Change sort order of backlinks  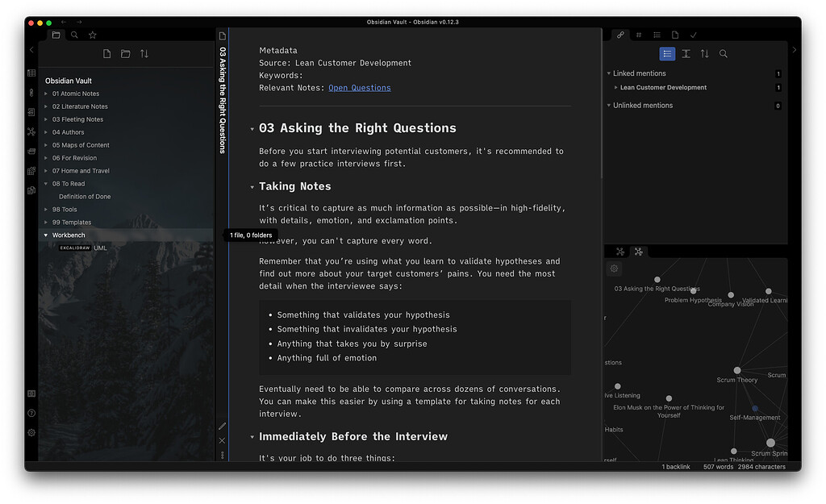tap(703, 53)
